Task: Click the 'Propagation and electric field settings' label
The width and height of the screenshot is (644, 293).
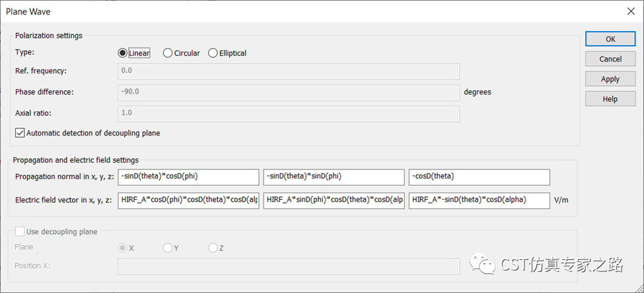Action: 76,159
